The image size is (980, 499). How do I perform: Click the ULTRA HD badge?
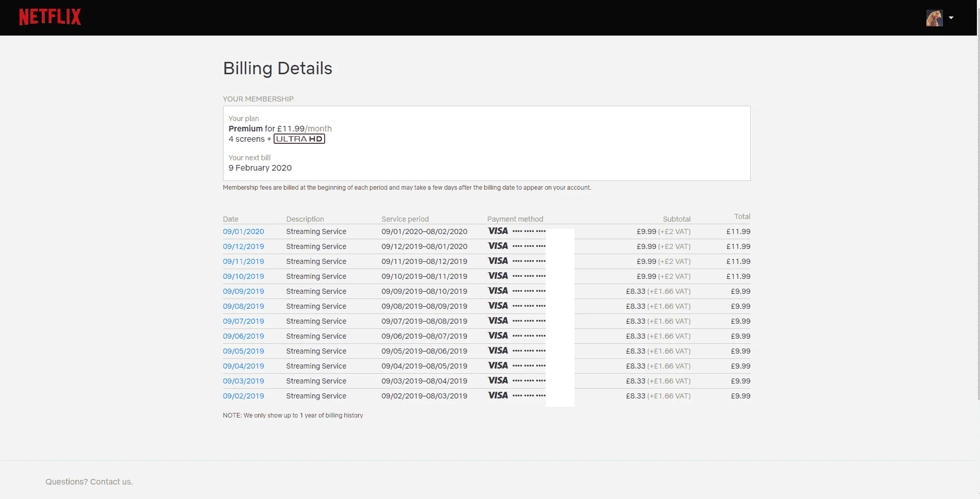point(299,139)
